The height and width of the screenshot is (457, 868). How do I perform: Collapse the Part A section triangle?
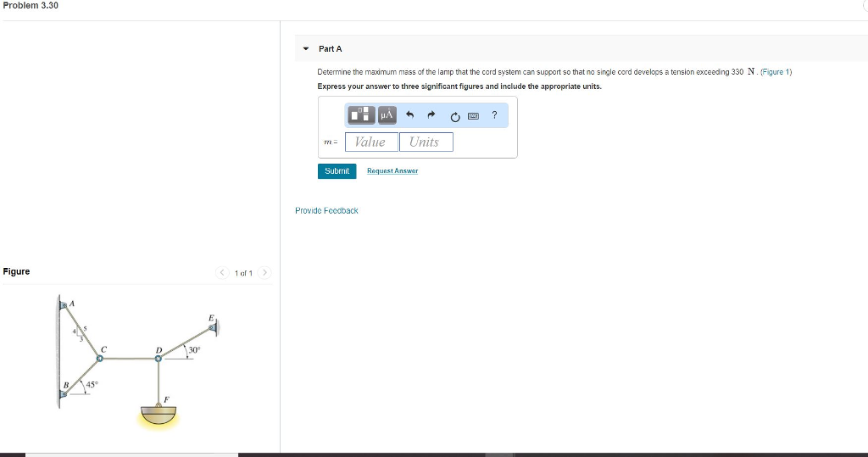[305, 48]
